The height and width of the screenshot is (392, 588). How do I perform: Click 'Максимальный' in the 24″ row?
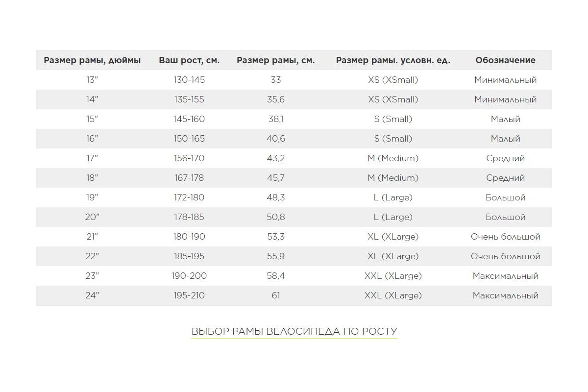point(505,295)
